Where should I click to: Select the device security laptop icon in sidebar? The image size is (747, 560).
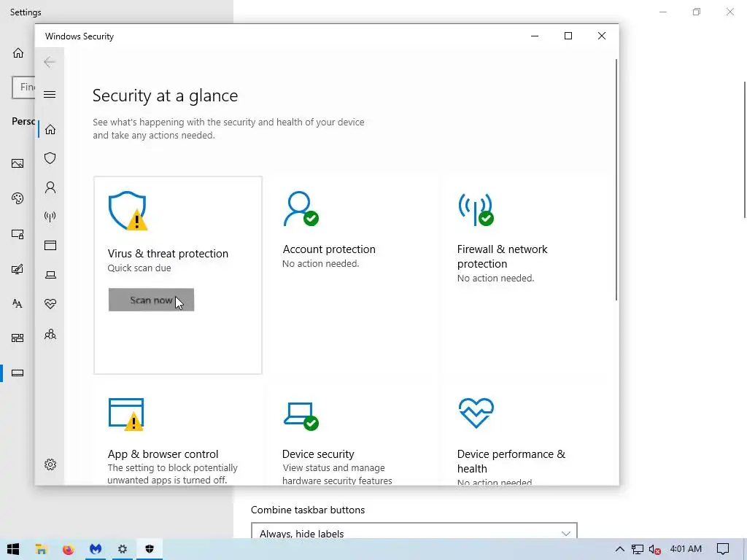50,275
